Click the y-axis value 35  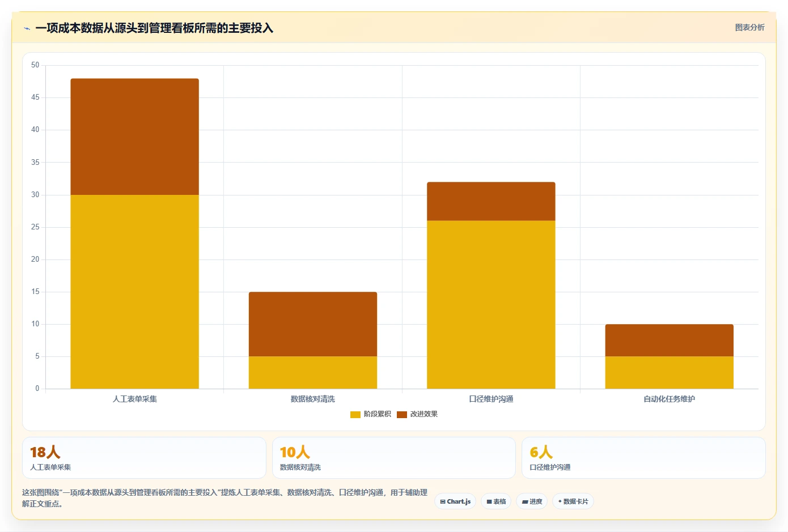tap(35, 162)
